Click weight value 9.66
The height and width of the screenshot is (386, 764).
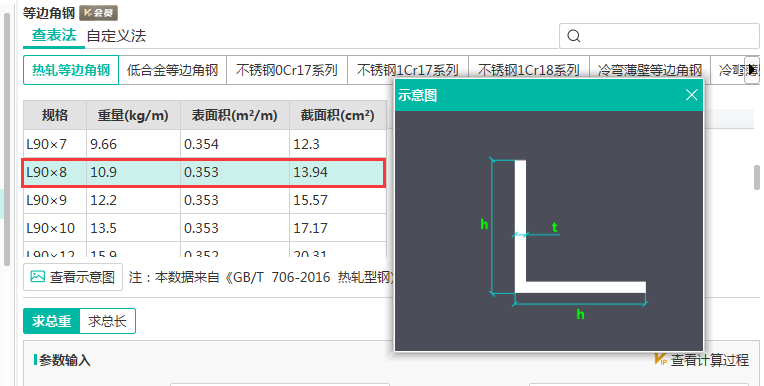click(x=103, y=144)
